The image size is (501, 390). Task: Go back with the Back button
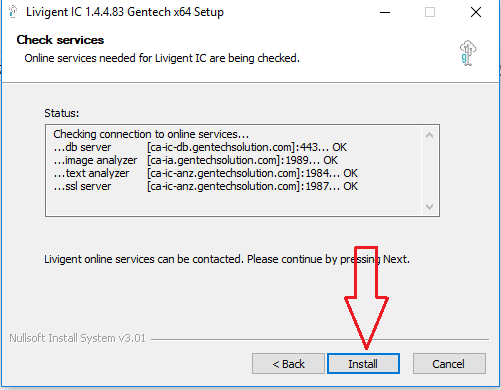(x=288, y=364)
